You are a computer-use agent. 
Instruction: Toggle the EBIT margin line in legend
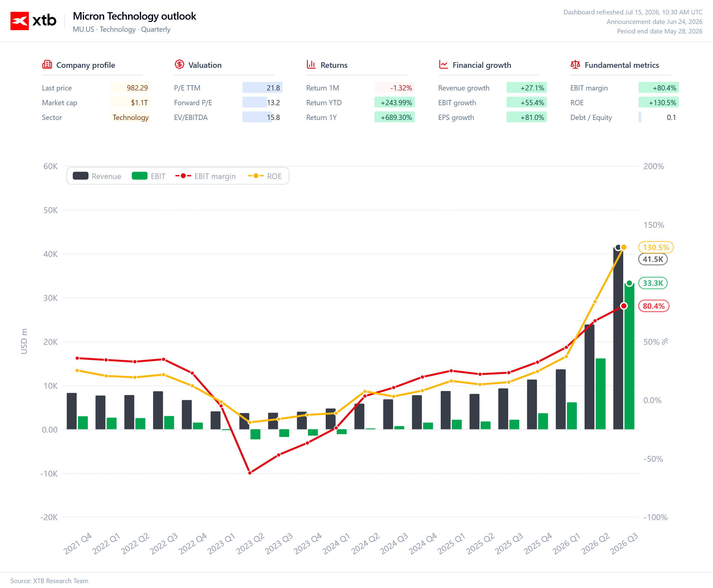coord(205,176)
